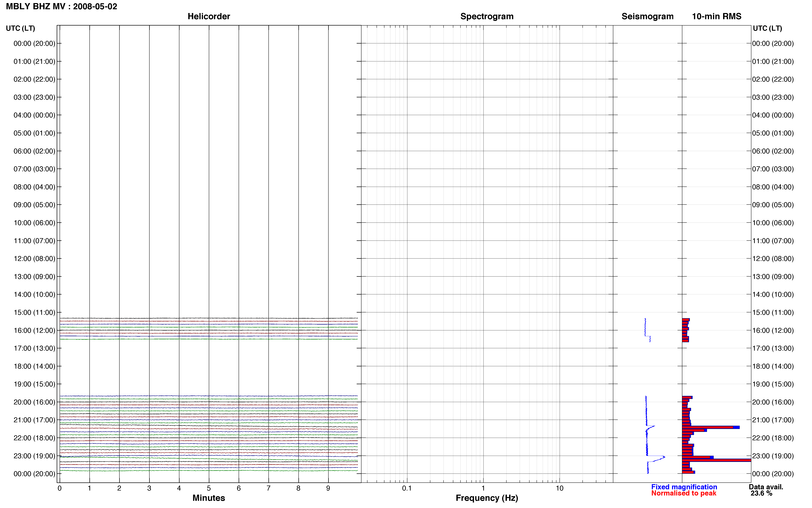Viewport: 812px width, 508px height.
Task: Click the title 'MBLY BHZ MV : 2008-05-02'
Action: click(61, 6)
